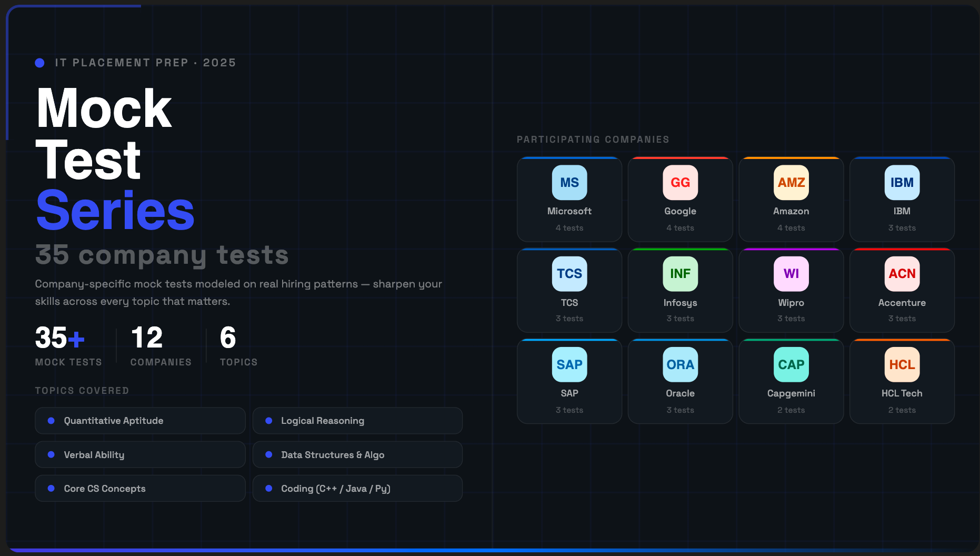The image size is (980, 556).
Task: Click the ACN Accenture logo badge
Action: 902,274
